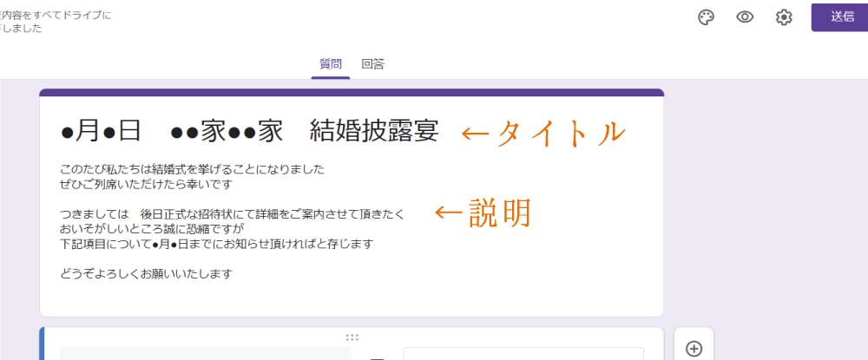Open the form settings gear
Screen dimensions: 868x360
point(784,17)
